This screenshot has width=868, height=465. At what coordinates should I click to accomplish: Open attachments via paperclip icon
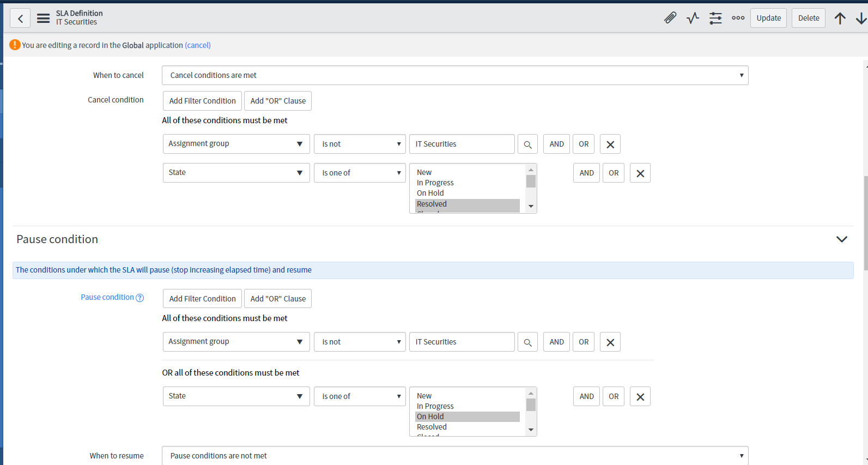pos(670,18)
